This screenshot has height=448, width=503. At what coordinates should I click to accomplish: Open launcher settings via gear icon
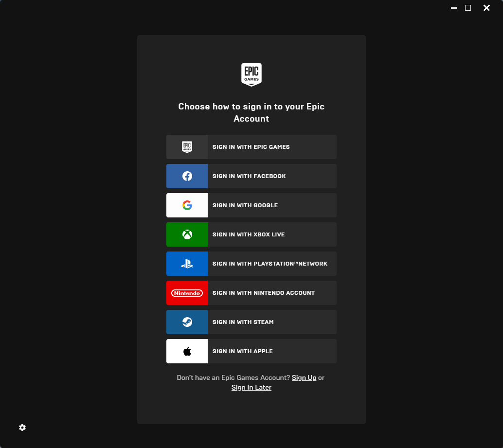pyautogui.click(x=22, y=428)
